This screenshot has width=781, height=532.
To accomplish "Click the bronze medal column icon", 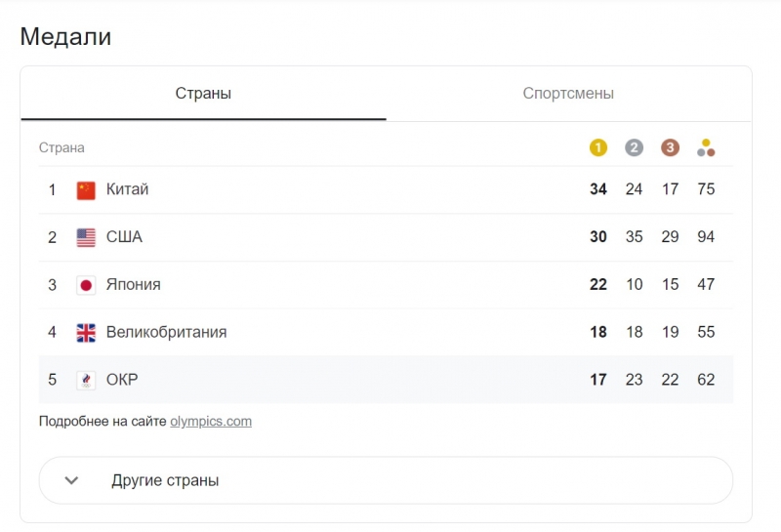I will [670, 148].
